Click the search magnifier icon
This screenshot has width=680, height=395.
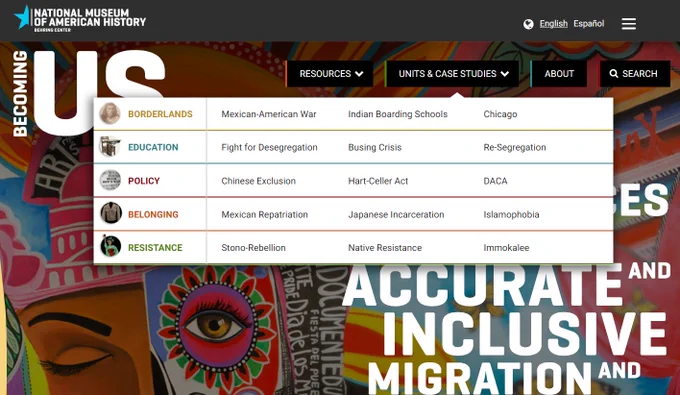coord(613,74)
